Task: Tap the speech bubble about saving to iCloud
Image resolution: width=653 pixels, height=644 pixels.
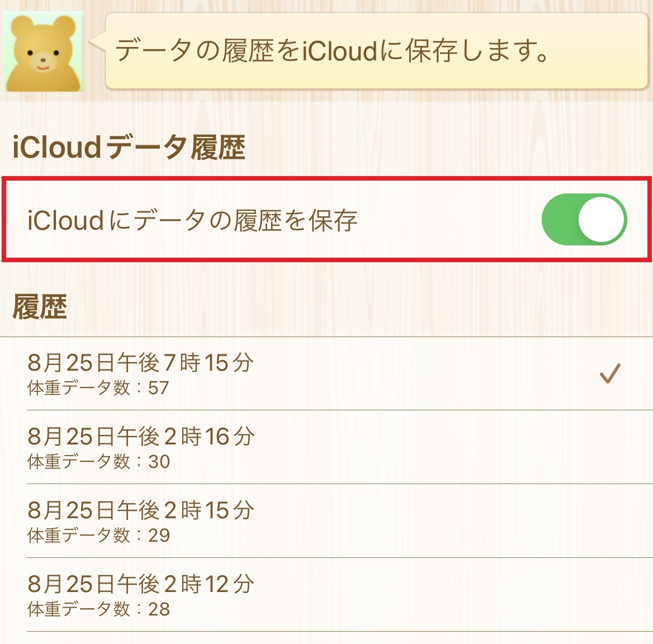Action: [x=376, y=51]
